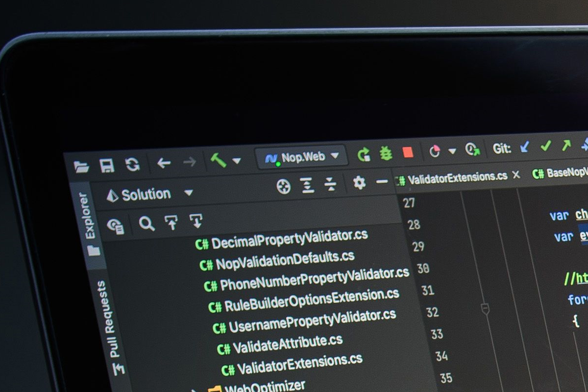Click the coverage run icon
The height and width of the screenshot is (392, 588).
click(x=435, y=151)
